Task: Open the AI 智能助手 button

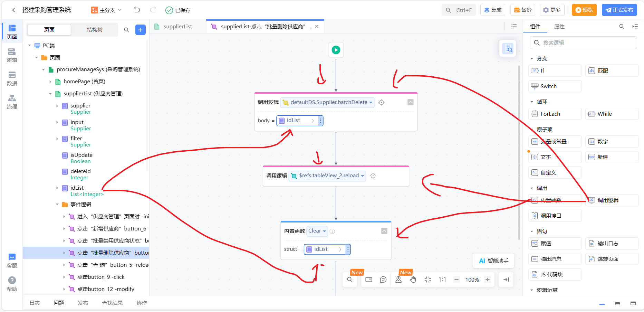Action: (x=493, y=261)
